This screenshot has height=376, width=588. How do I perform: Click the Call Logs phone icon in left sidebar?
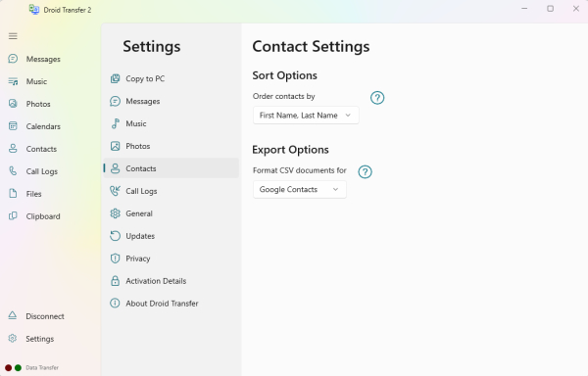[x=13, y=171]
